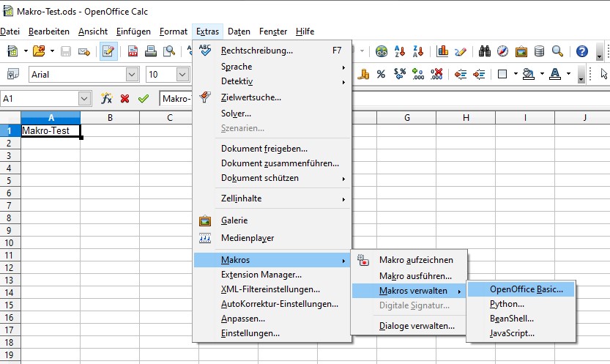Click the standard number format icon

coord(400,74)
